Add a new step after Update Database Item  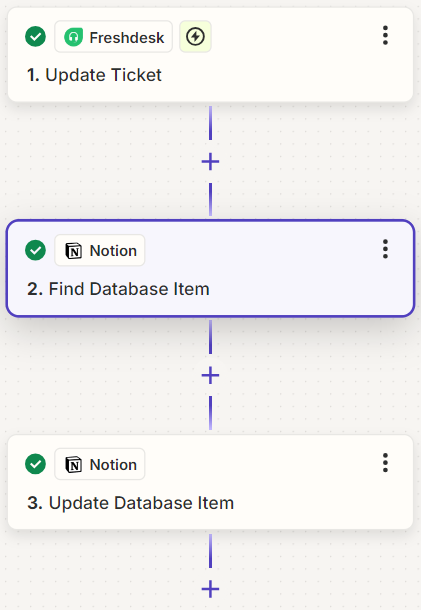tap(210, 589)
